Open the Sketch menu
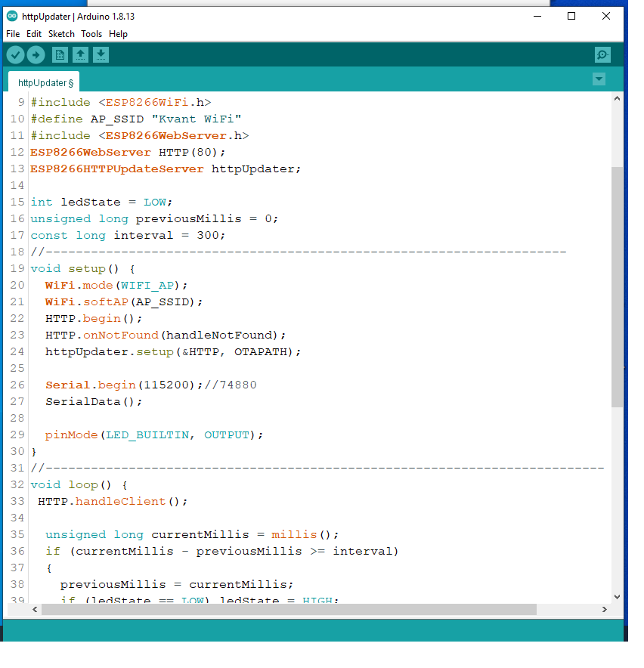 point(61,34)
